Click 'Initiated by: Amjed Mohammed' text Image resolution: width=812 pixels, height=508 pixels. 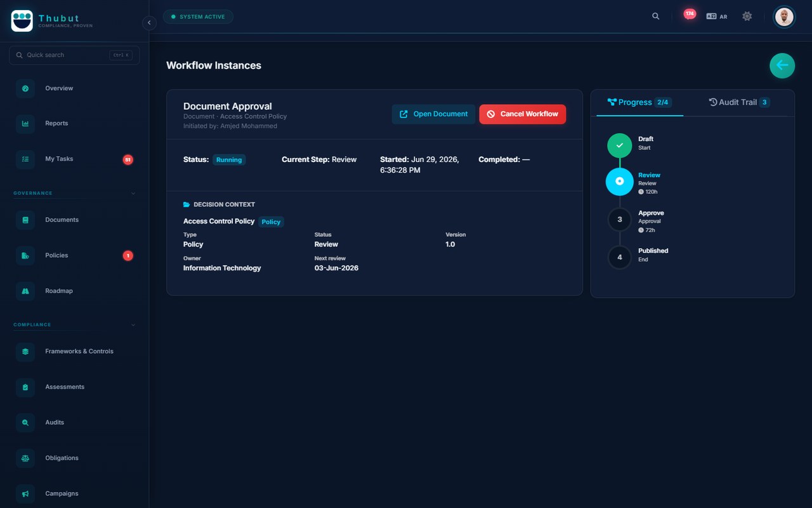point(230,126)
